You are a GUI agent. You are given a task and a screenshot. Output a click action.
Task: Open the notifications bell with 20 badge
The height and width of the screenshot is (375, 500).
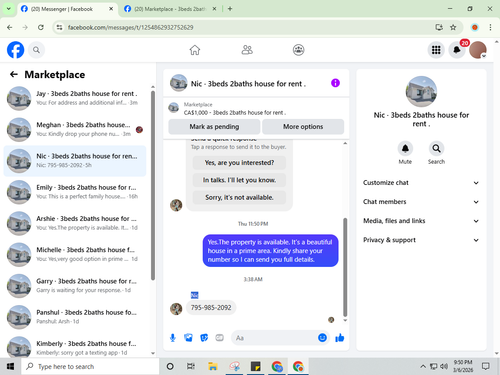tap(457, 50)
